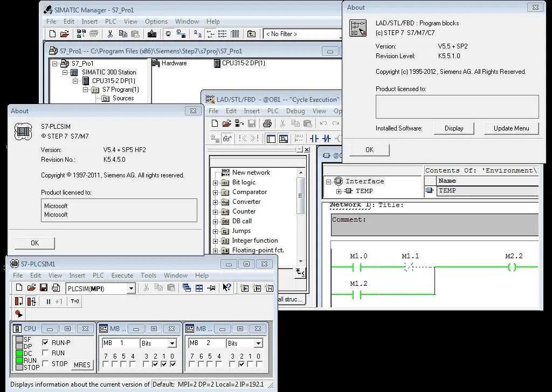Screen dimensions: 552x392
Task: Insert normally open contact from LAD toolbar
Action: coord(314,139)
